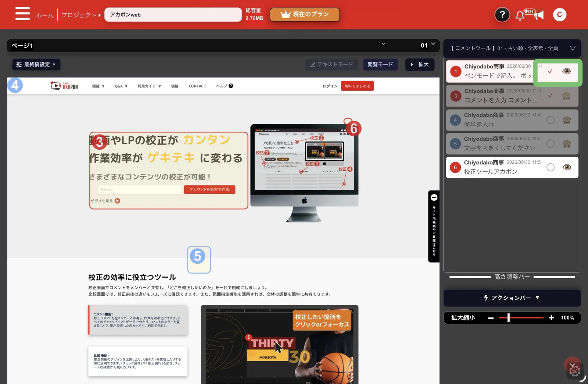Click the Eメール input in preview
588x384 pixels.
point(140,189)
